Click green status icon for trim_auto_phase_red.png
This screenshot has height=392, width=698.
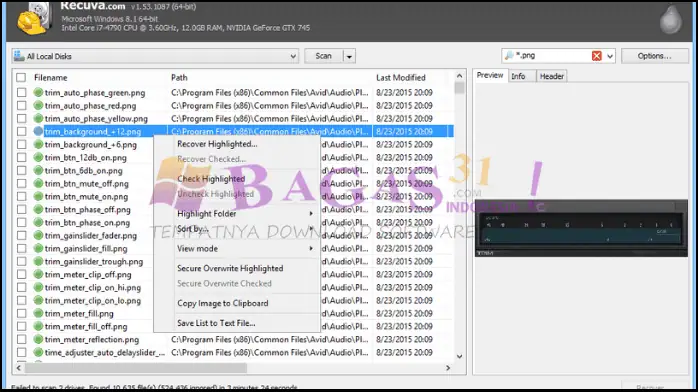38,105
